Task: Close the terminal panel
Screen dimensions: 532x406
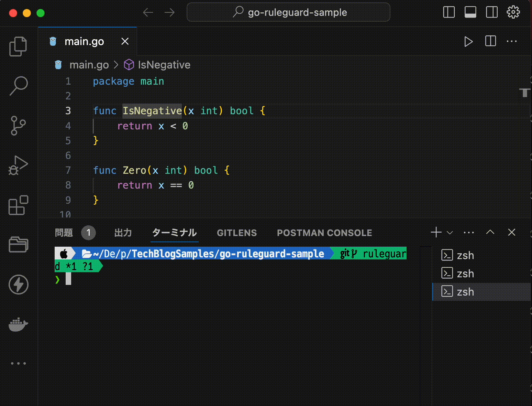Action: click(512, 232)
